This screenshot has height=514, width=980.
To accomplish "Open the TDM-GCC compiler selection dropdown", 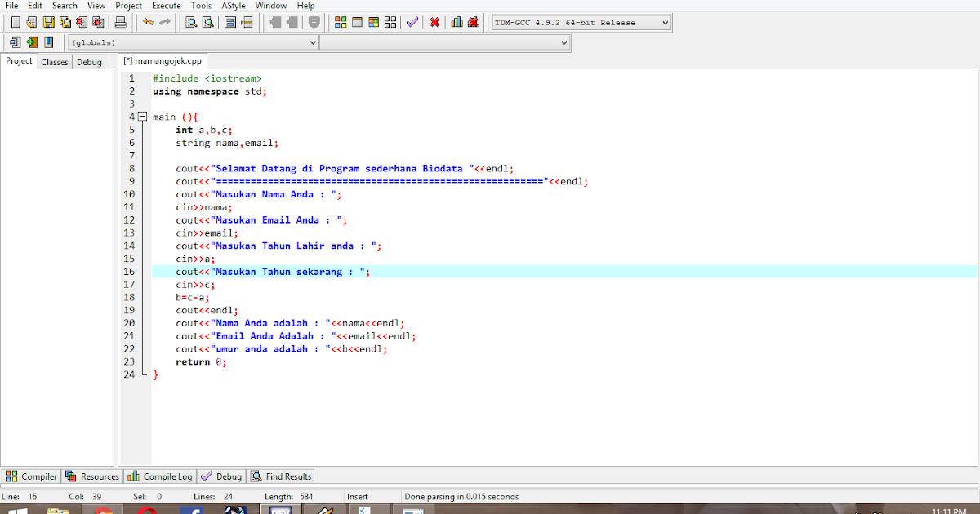I will [661, 22].
